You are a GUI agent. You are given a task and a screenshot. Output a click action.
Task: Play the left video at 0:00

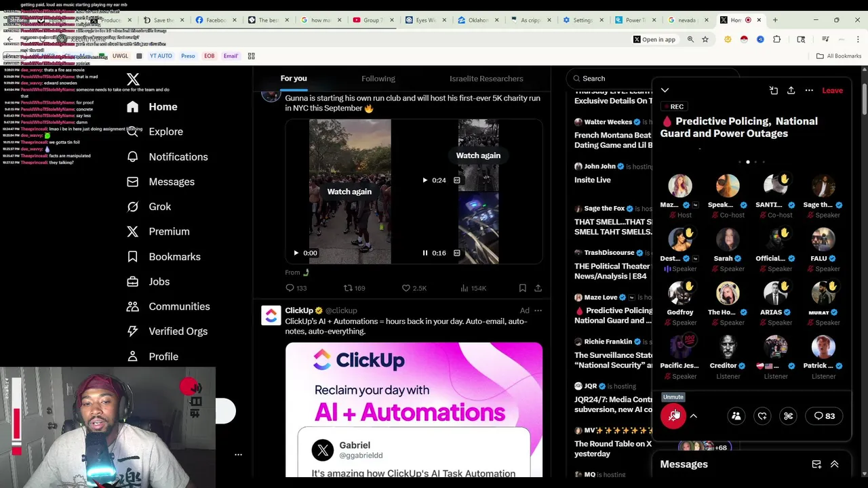(296, 253)
